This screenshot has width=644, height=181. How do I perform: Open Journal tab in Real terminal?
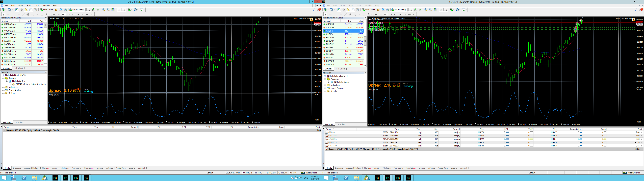(142, 168)
